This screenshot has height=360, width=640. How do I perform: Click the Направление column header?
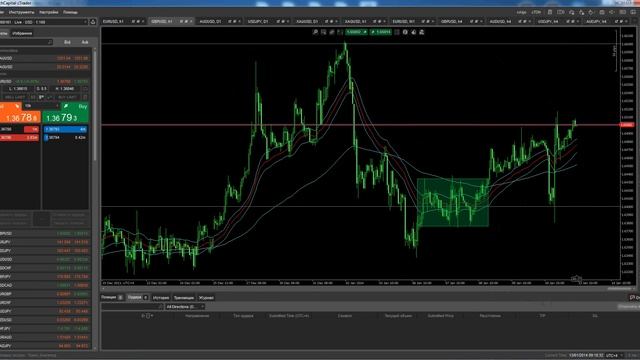point(197,316)
